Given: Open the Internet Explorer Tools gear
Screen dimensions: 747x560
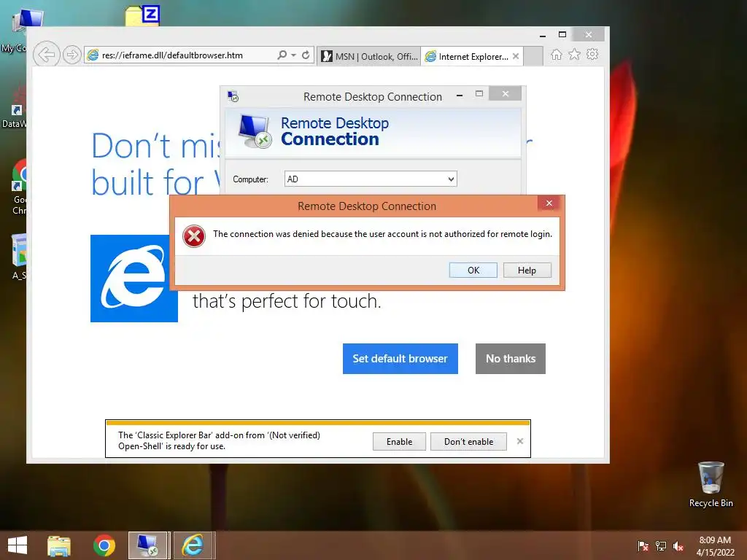Looking at the screenshot, I should click(592, 54).
